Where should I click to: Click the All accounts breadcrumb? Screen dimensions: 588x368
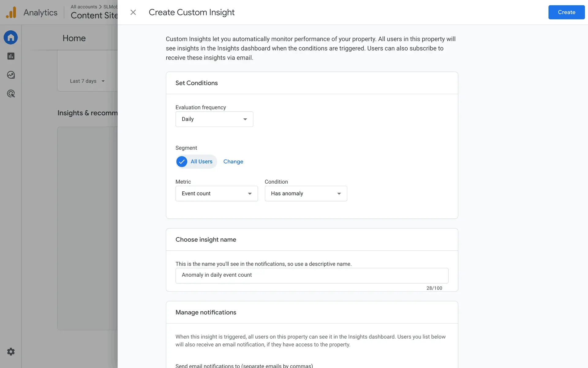[x=84, y=7]
